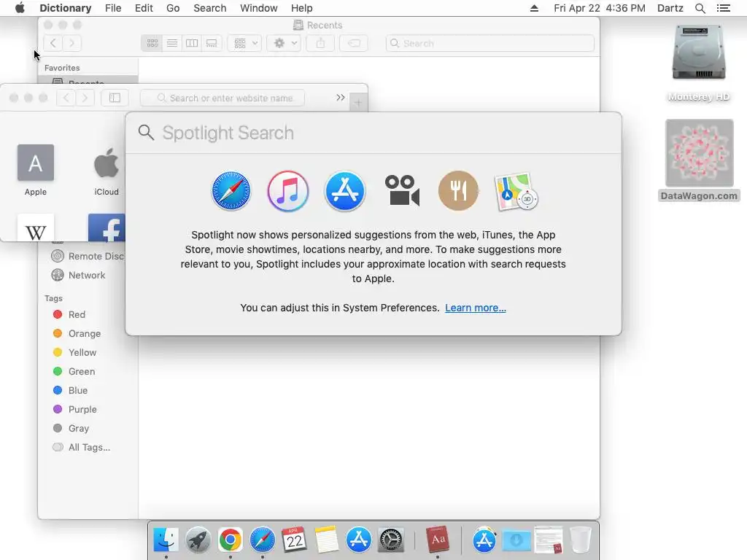Select the Purple tag in sidebar
747x560 pixels.
[88, 410]
